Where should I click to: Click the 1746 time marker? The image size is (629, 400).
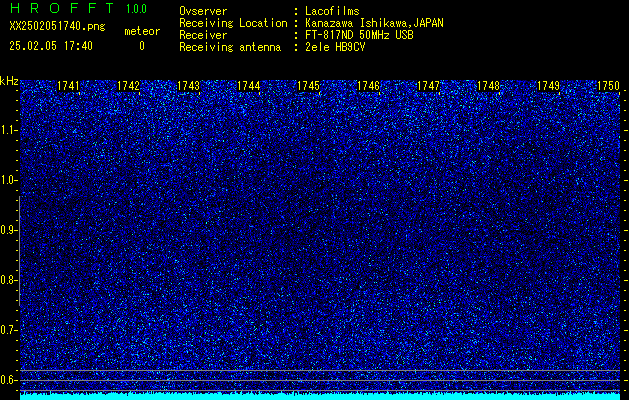[x=369, y=86]
